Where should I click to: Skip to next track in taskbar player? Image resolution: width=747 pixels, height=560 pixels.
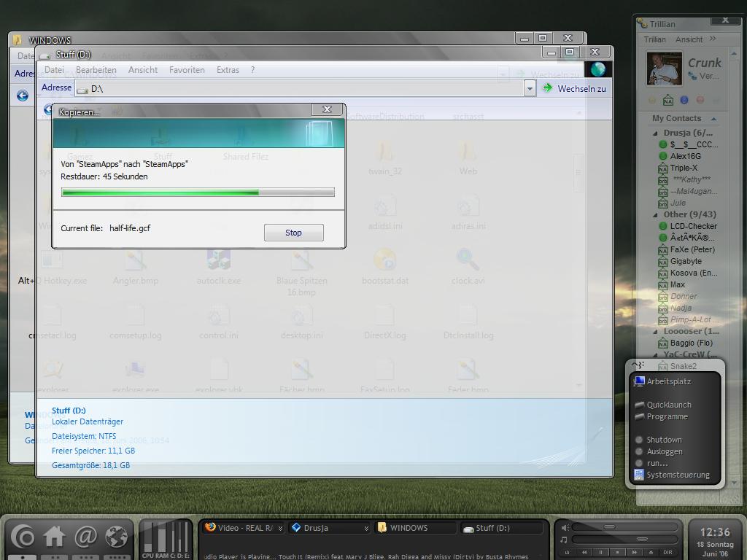634,553
